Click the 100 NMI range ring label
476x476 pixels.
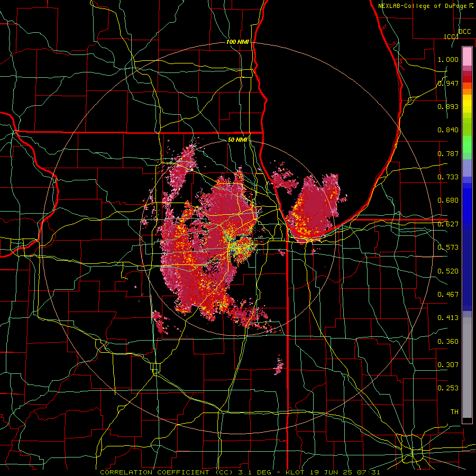237,42
